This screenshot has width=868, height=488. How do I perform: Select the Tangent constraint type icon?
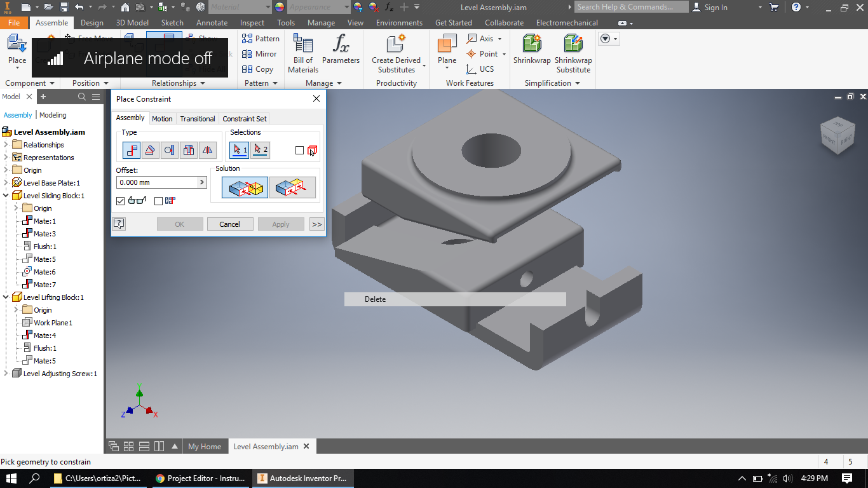[x=170, y=150]
